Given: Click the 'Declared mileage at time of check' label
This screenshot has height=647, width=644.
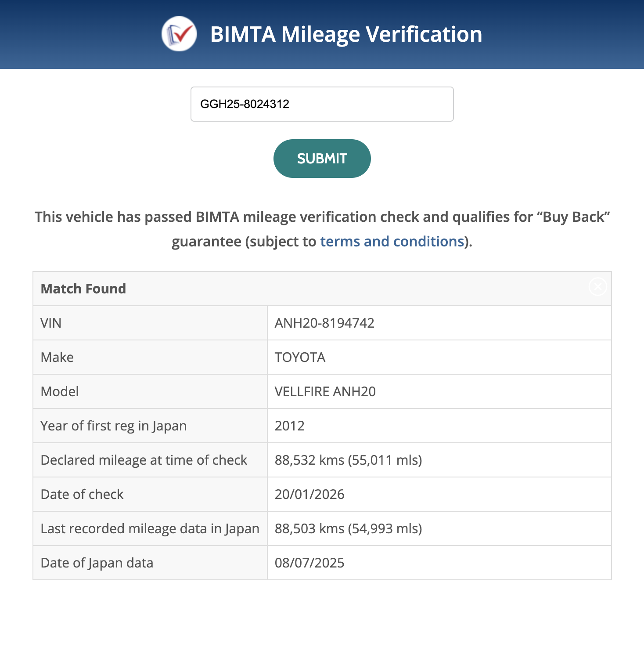Looking at the screenshot, I should pos(144,460).
